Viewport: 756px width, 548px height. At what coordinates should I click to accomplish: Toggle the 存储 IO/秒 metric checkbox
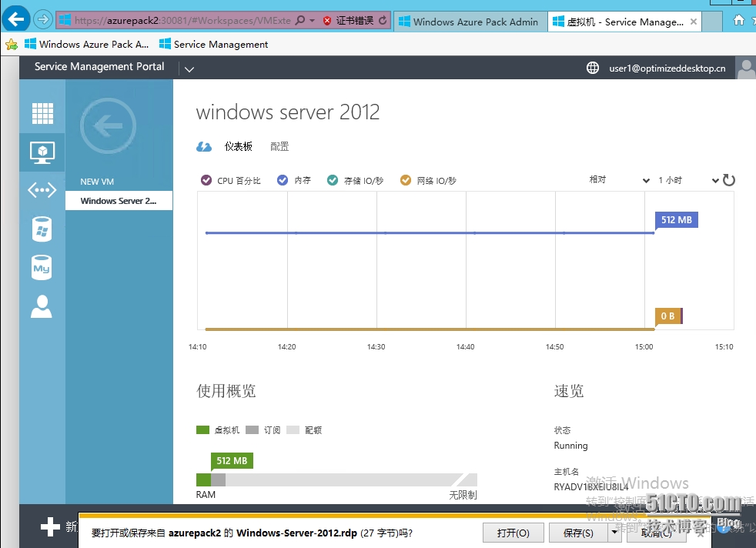[333, 180]
